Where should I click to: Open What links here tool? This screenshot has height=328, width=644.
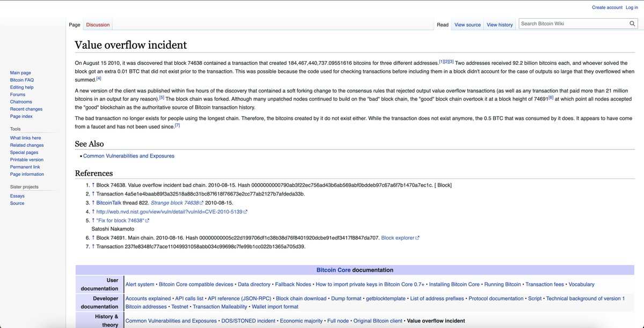(x=25, y=138)
